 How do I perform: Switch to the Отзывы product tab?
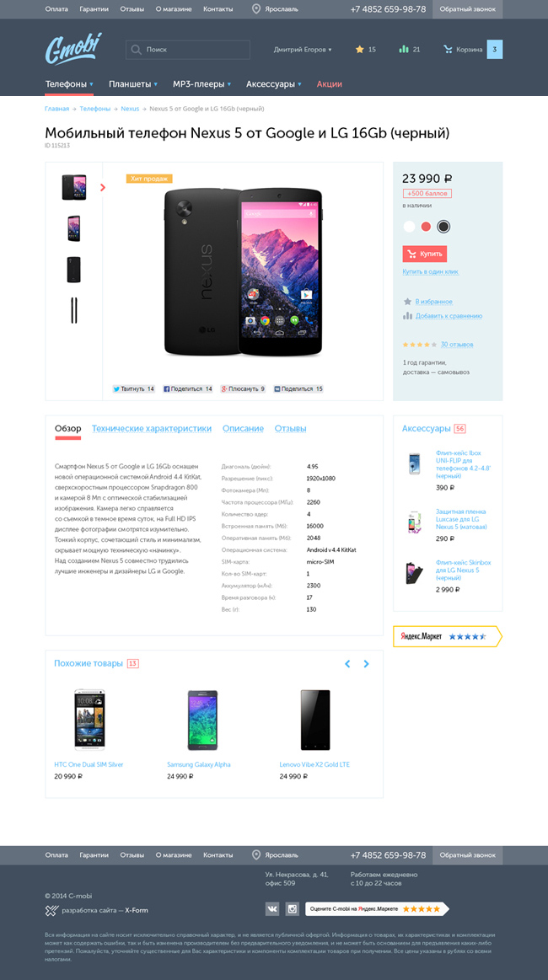click(x=290, y=429)
